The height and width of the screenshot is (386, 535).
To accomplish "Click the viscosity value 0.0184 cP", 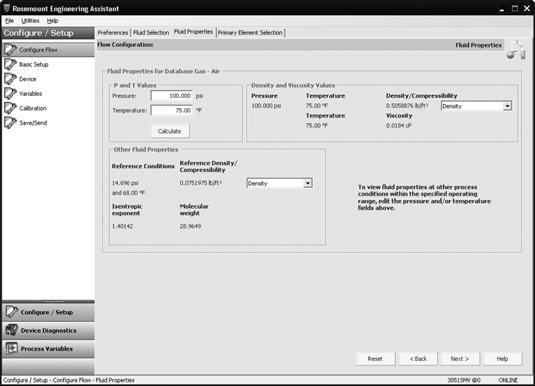I will click(399, 126).
